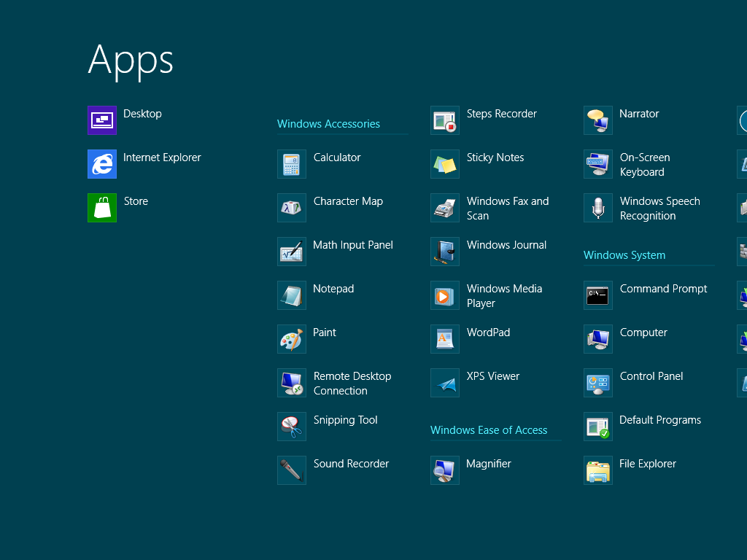The image size is (747, 560).
Task: Click the Command Prompt icon
Action: click(598, 295)
